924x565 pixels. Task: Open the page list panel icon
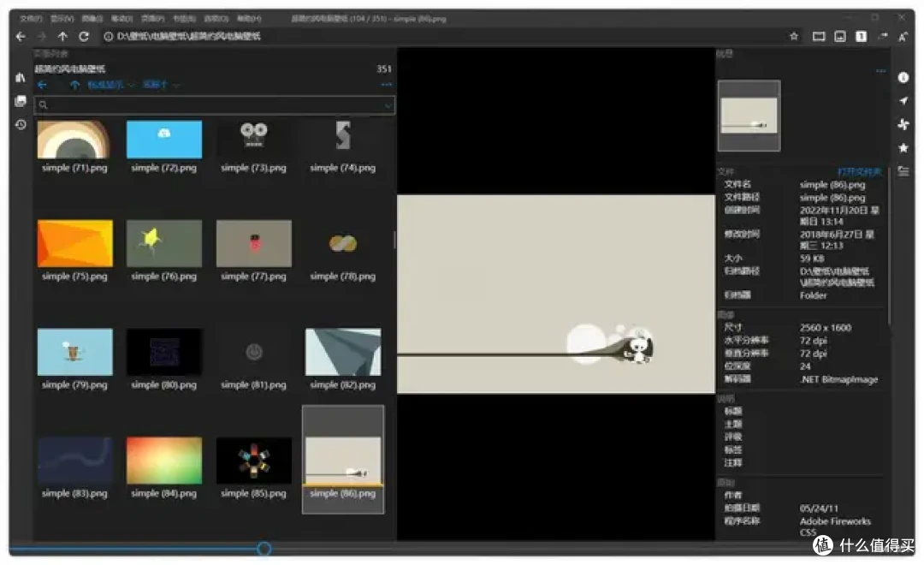tap(21, 101)
